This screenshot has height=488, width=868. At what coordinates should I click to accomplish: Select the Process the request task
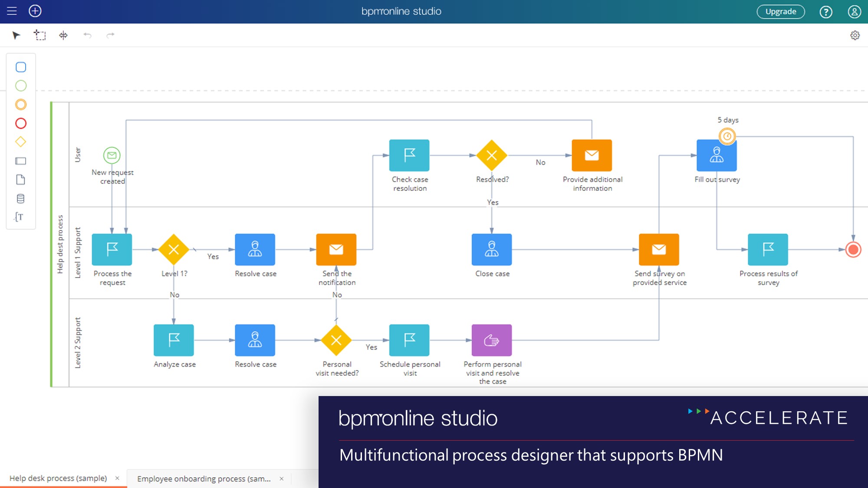click(112, 249)
